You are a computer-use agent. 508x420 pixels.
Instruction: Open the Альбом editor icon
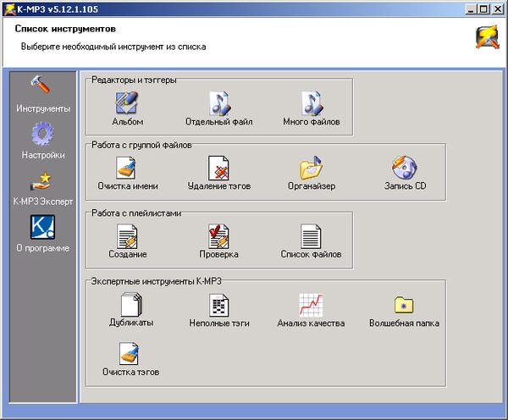127,103
